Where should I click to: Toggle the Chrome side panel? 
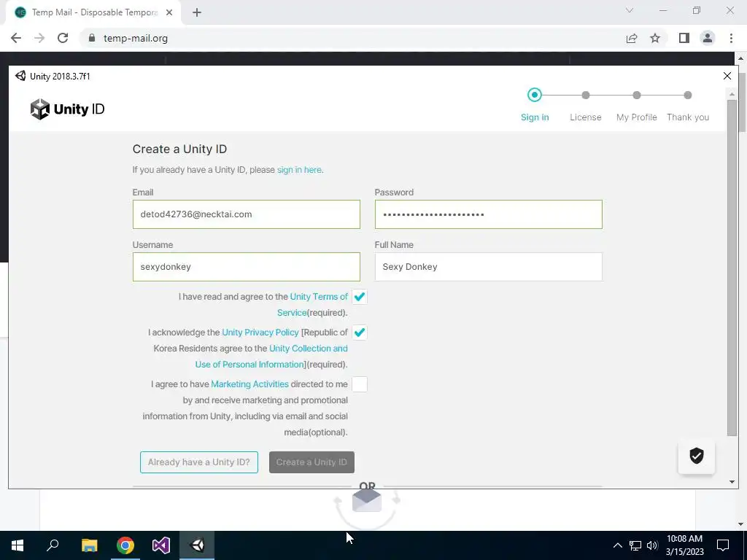[684, 38]
